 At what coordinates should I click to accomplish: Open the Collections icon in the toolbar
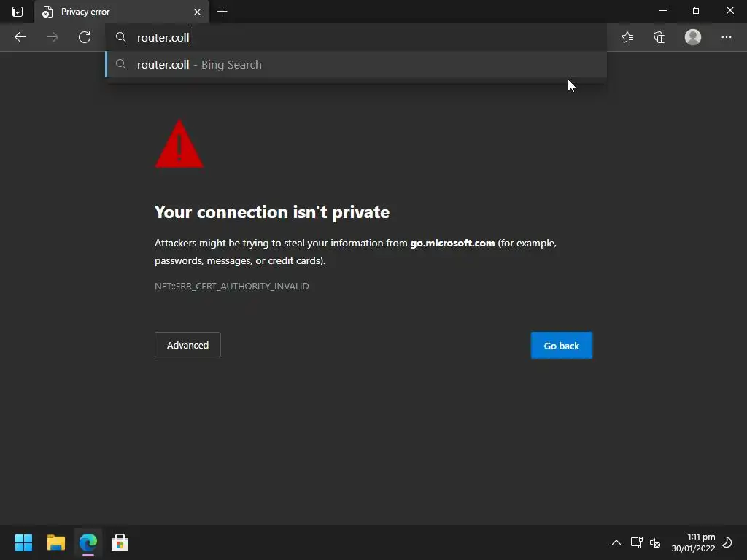[x=659, y=37]
